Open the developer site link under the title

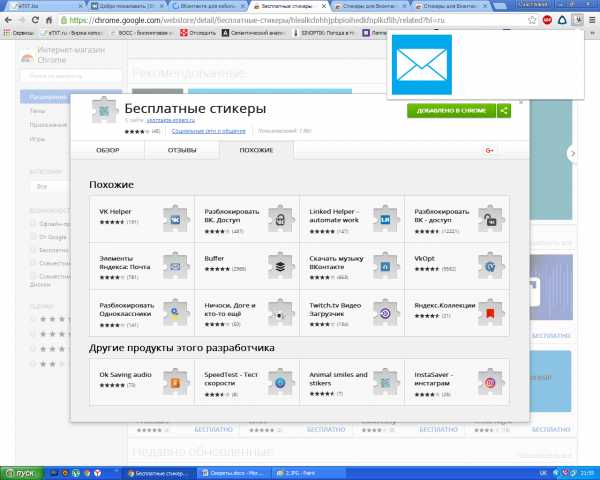[x=171, y=120]
